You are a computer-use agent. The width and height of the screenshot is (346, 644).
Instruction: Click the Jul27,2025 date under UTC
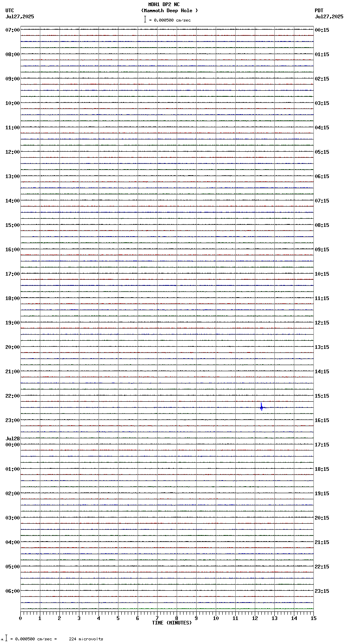20,17
